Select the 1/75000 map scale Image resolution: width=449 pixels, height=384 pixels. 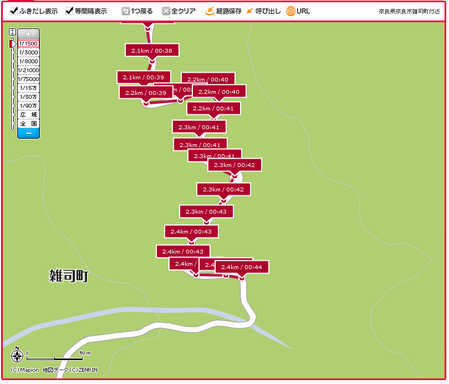(x=28, y=79)
